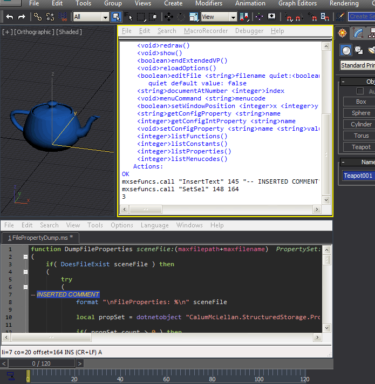The height and width of the screenshot is (384, 375).
Task: Step time slider to previous frame arrow
Action: pyautogui.click(x=4, y=363)
